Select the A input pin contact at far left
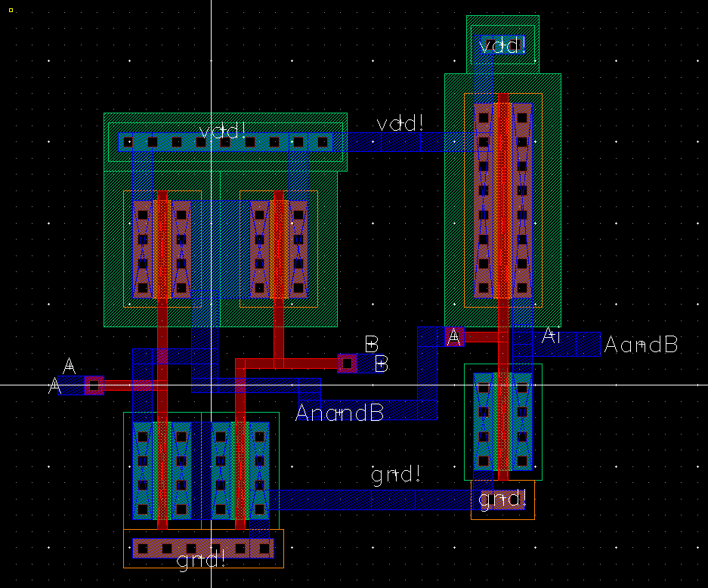The height and width of the screenshot is (588, 708). (x=94, y=385)
